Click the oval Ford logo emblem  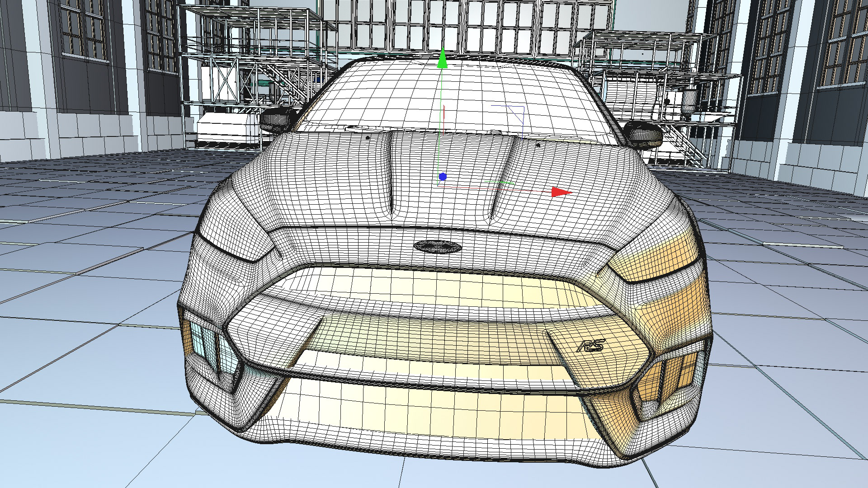click(x=437, y=246)
